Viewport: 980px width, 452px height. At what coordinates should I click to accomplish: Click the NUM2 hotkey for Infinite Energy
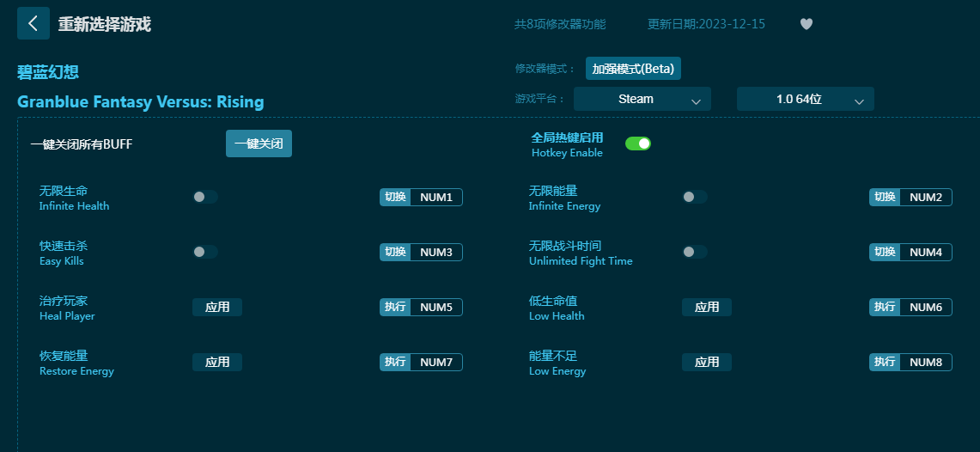926,197
